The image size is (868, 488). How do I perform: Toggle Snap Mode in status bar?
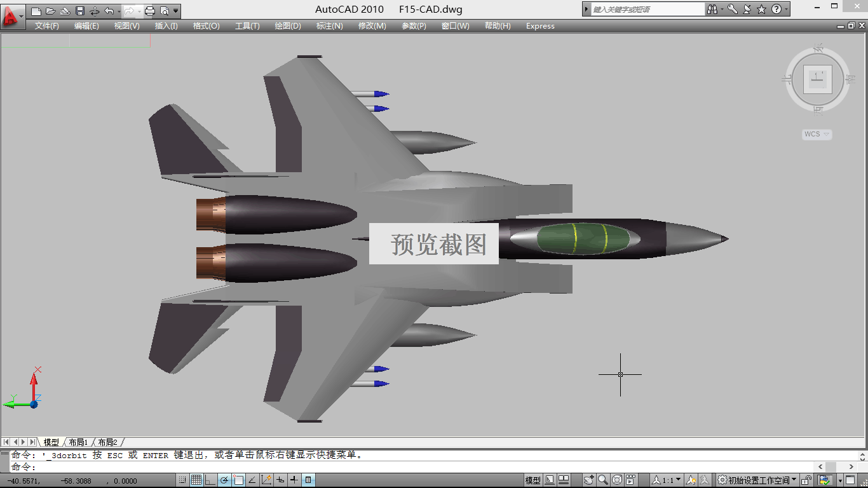pos(182,480)
